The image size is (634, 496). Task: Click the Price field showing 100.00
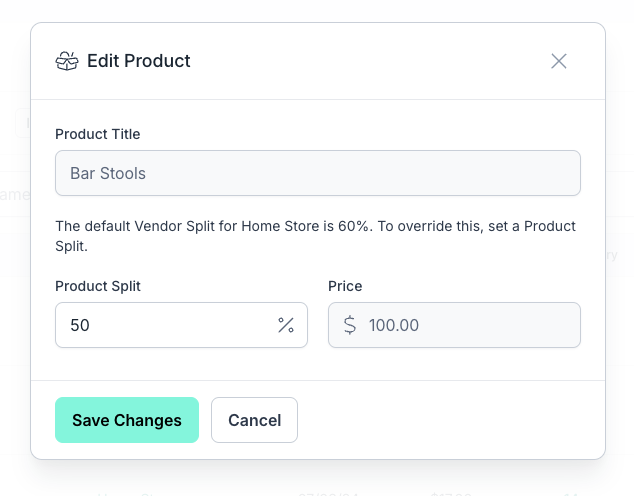click(x=454, y=325)
